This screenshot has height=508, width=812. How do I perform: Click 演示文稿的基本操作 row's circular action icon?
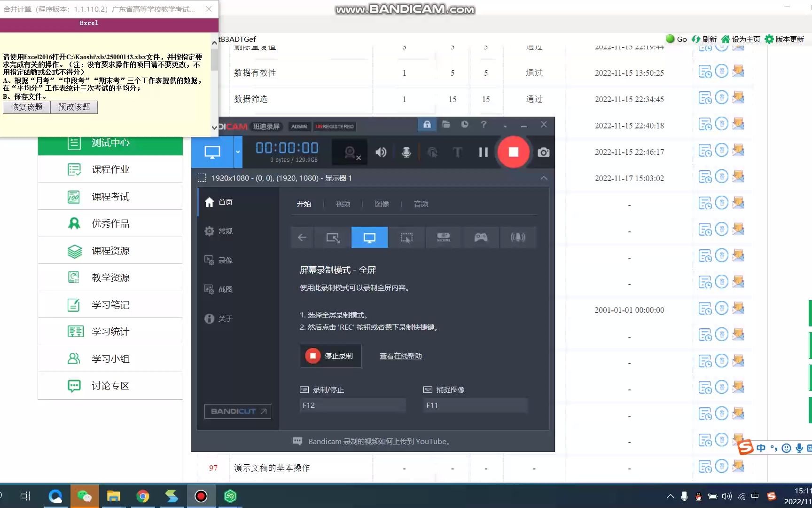pyautogui.click(x=722, y=466)
